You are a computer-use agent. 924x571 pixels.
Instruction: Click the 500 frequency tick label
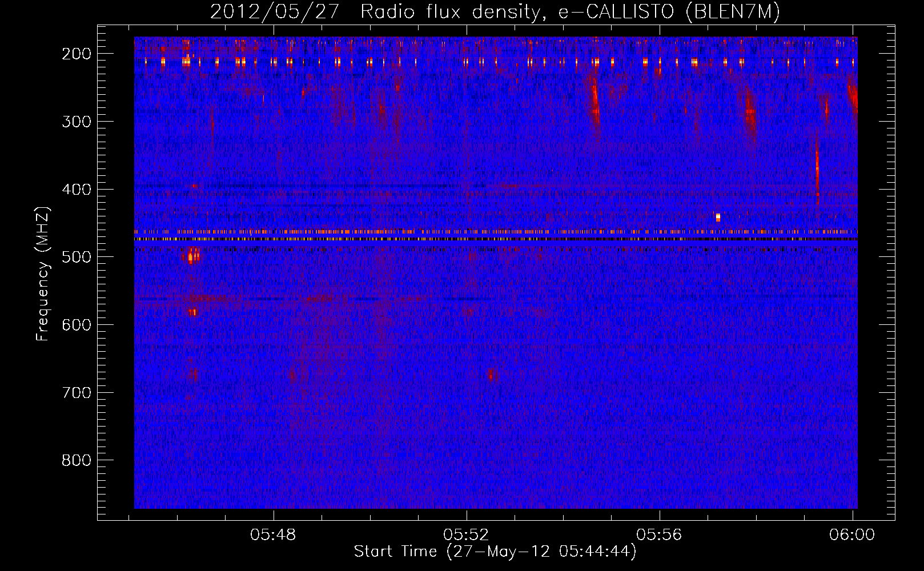pos(77,257)
